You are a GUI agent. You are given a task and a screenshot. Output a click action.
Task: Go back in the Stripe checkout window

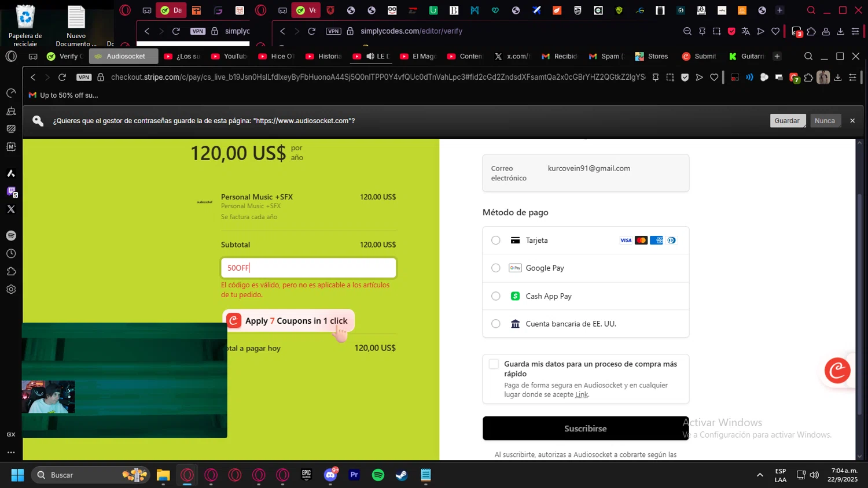[33, 77]
